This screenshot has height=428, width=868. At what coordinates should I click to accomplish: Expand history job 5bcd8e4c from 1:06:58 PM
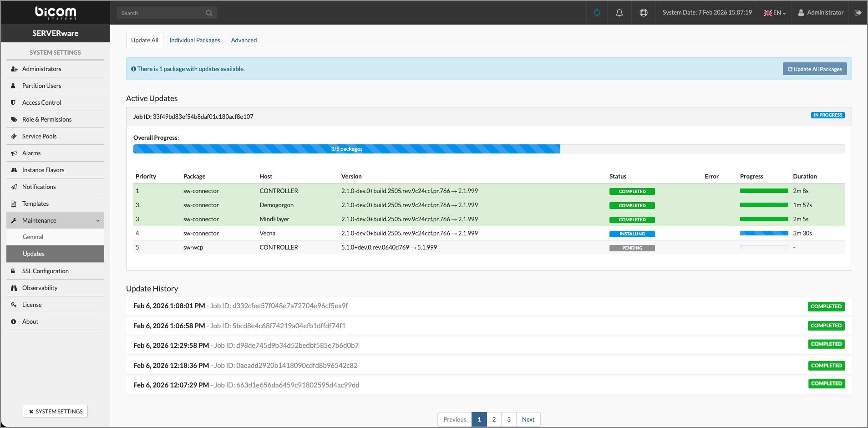tap(489, 326)
